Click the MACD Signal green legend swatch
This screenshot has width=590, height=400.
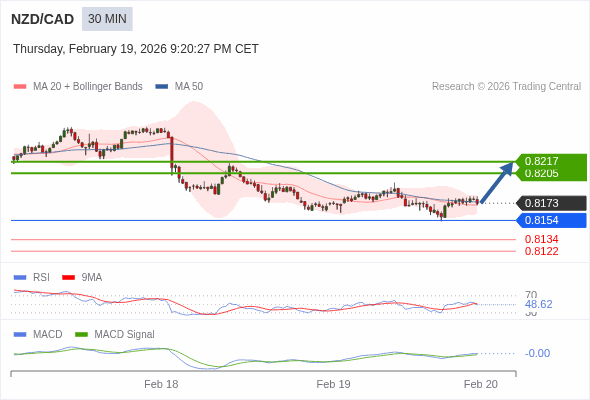81,335
